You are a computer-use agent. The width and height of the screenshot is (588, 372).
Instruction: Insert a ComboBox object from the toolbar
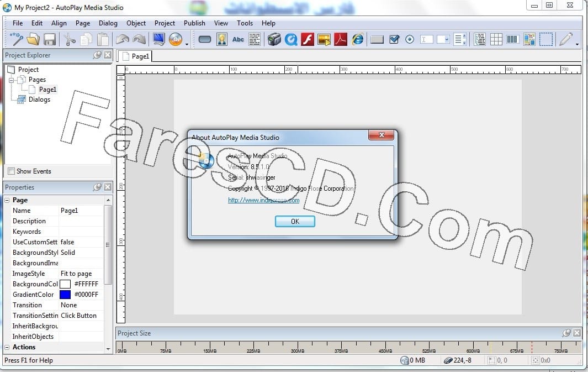443,39
